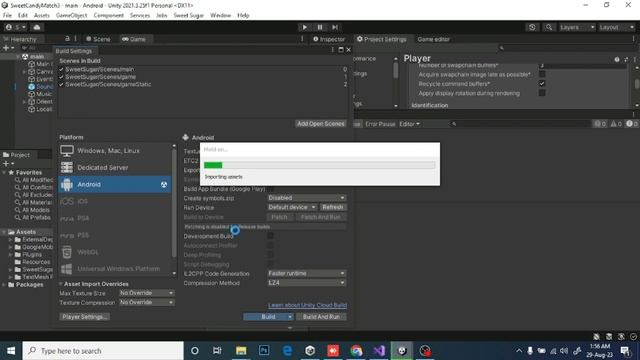640x360 pixels.
Task: Click the Build And Run button
Action: pos(321,317)
